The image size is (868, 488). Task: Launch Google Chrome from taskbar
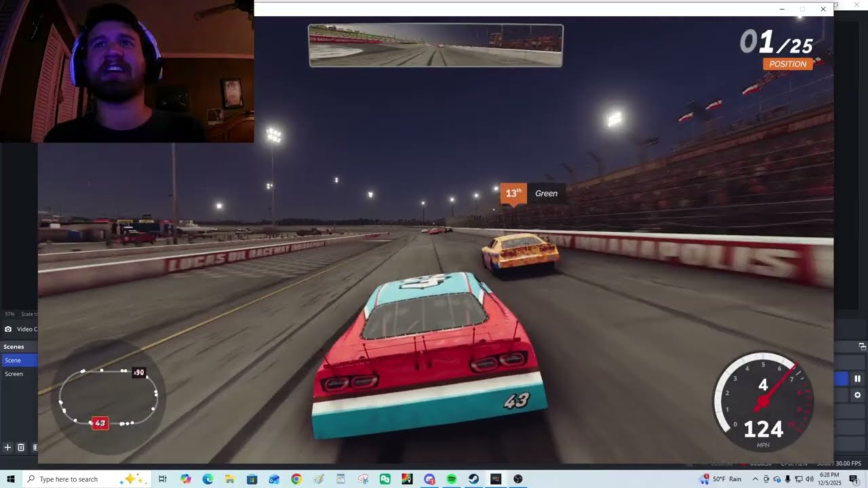coord(296,479)
